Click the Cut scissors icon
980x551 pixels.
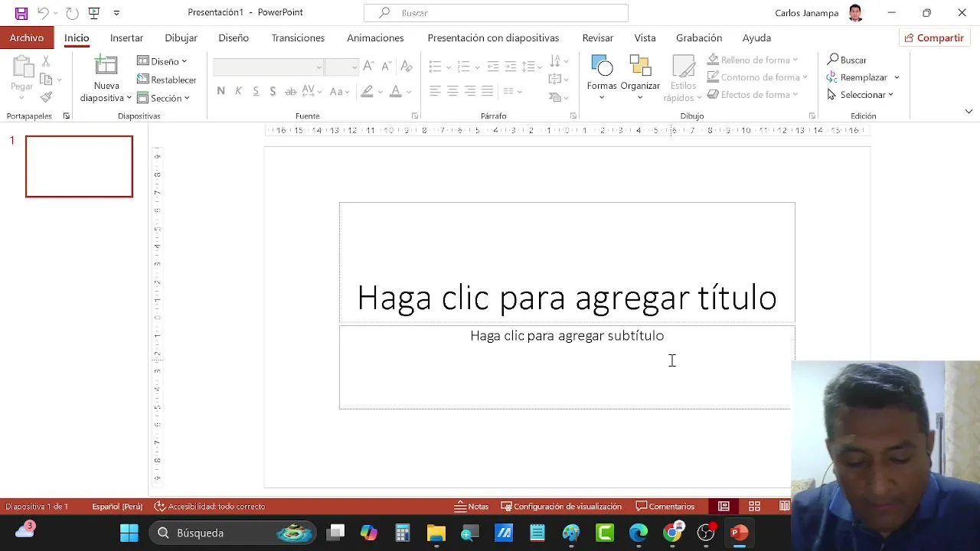coord(46,61)
